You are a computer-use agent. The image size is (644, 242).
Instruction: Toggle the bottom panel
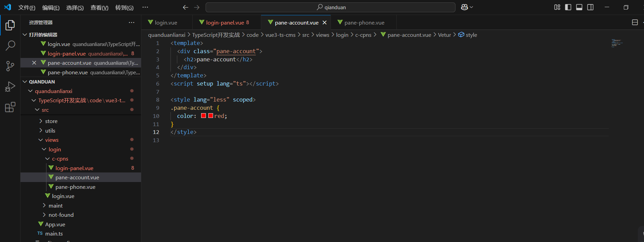tap(579, 7)
